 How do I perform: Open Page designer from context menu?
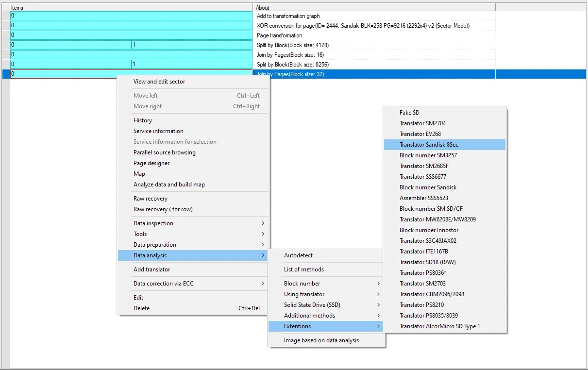[151, 163]
